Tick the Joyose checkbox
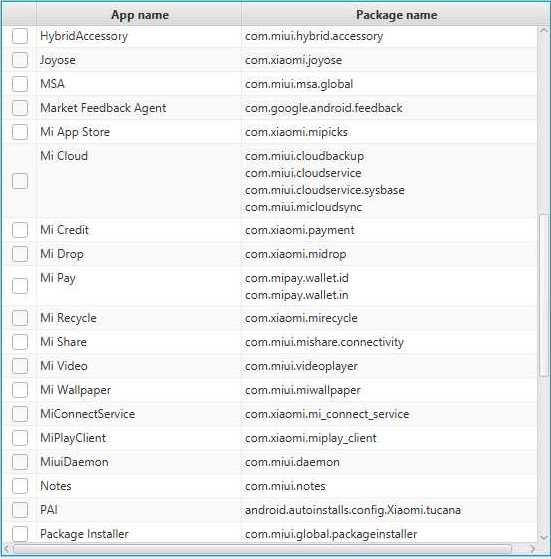551x559 pixels. [20, 60]
